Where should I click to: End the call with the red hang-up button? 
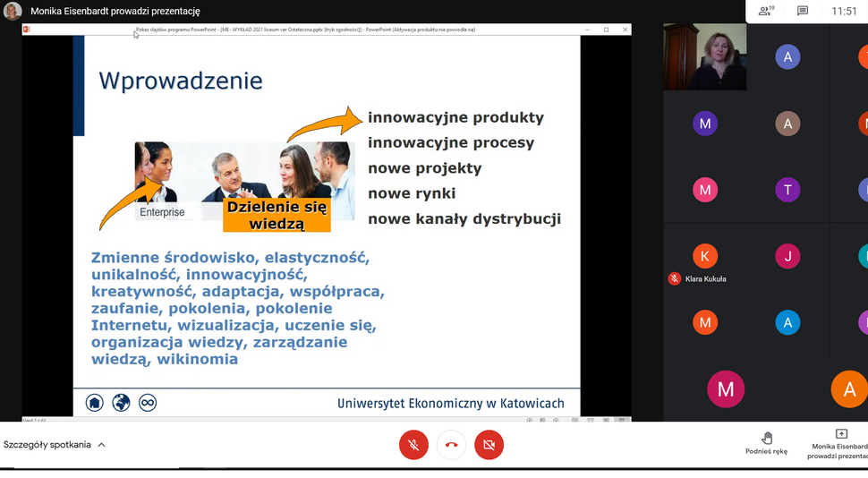point(451,444)
